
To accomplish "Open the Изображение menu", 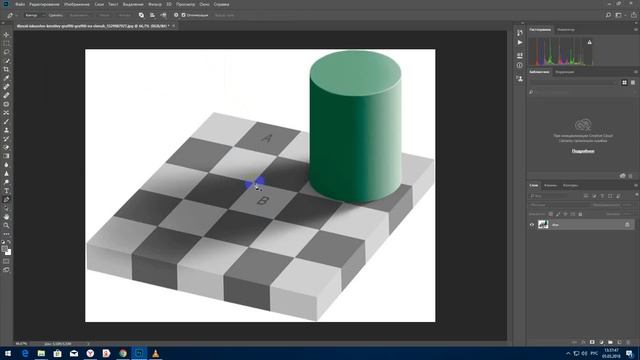I will pos(77,4).
